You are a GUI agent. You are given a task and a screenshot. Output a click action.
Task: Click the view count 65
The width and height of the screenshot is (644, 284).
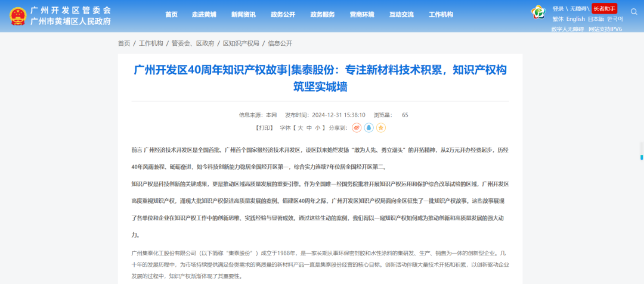pos(405,115)
